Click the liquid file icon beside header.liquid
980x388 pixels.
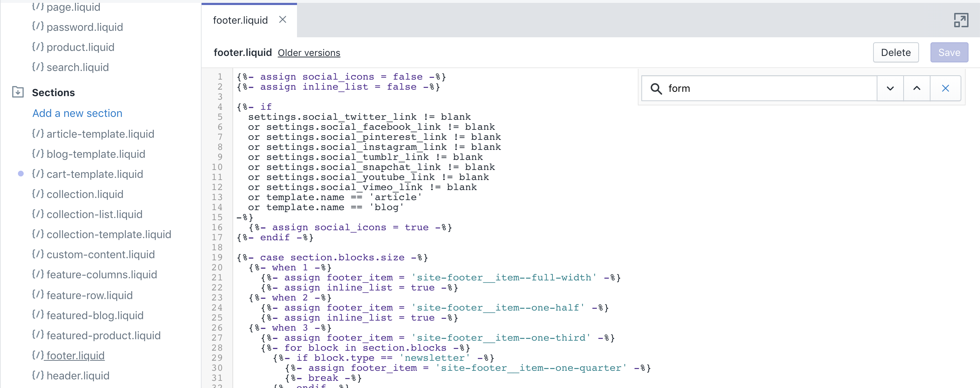38,375
